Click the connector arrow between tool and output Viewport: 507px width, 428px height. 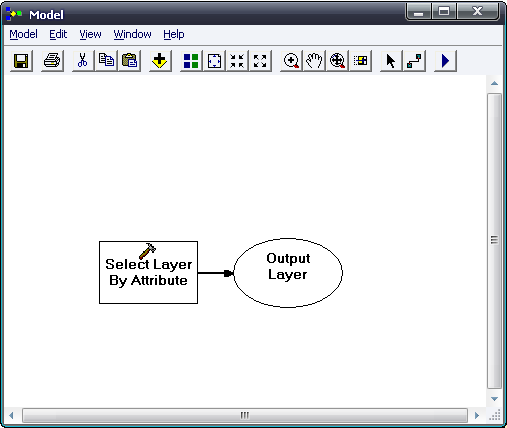[x=216, y=273]
